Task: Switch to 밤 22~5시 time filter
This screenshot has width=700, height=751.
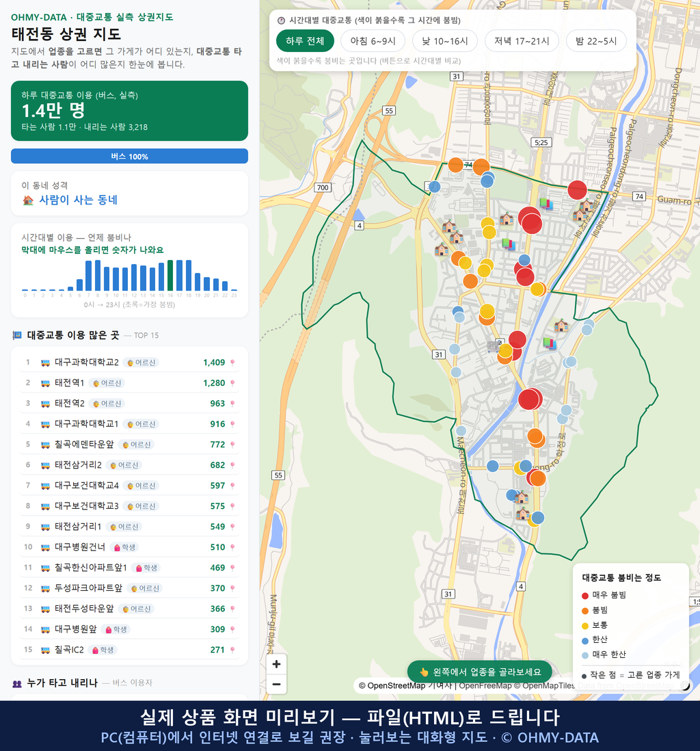Action: tap(596, 41)
